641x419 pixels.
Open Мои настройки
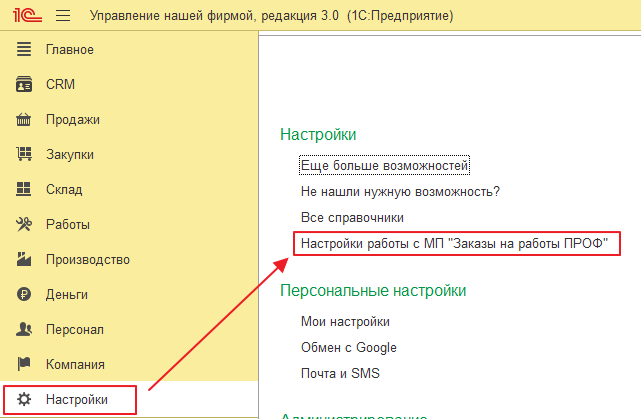(345, 321)
